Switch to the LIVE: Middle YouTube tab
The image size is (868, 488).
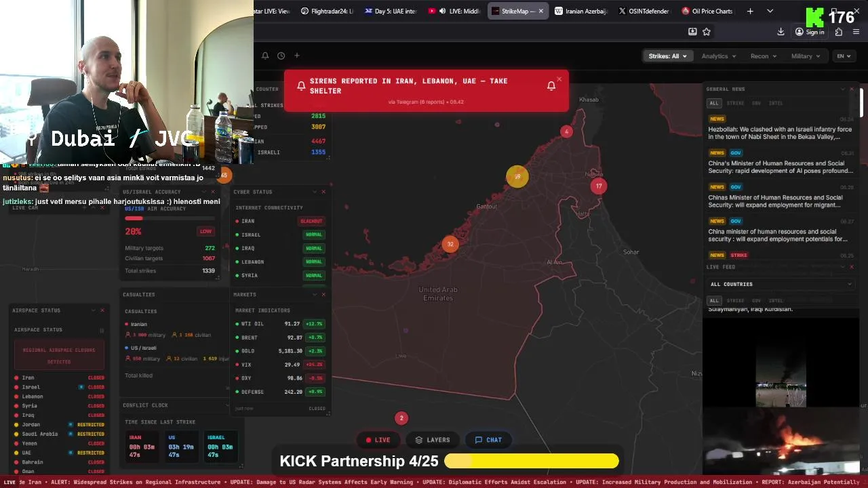click(454, 11)
